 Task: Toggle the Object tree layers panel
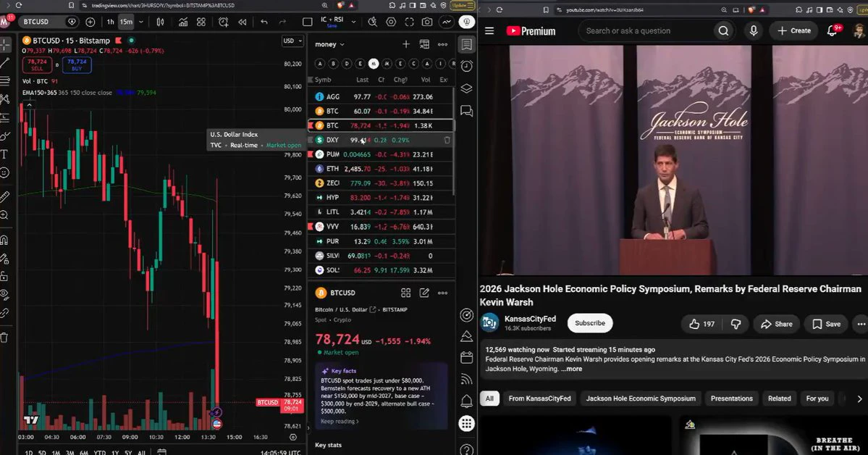coord(467,88)
